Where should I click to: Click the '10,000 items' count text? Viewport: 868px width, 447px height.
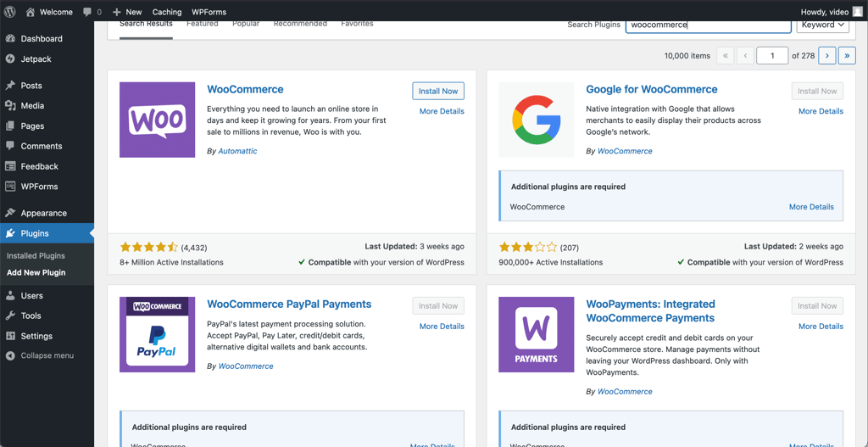687,55
